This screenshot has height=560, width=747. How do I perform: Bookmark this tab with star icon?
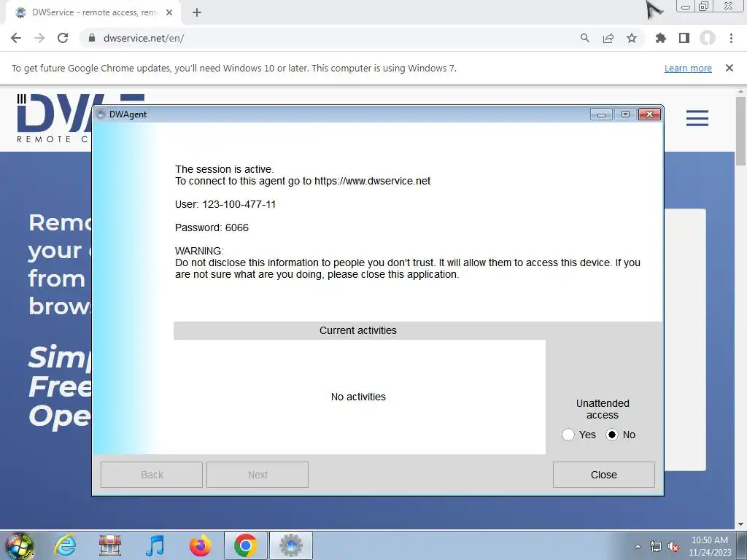[x=632, y=38]
